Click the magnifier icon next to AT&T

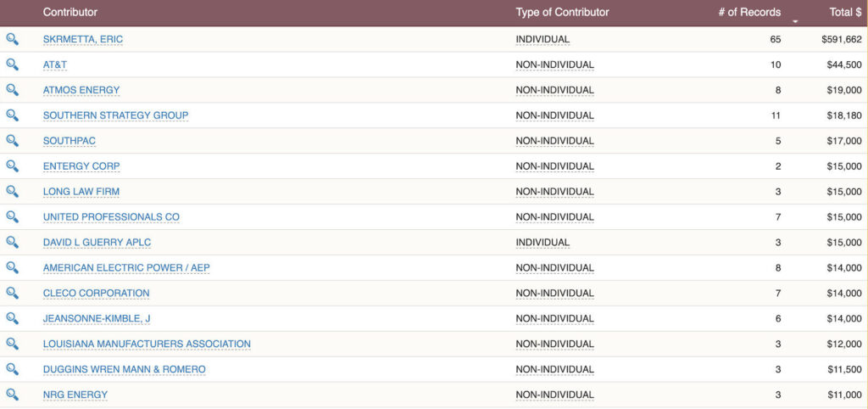(12, 64)
